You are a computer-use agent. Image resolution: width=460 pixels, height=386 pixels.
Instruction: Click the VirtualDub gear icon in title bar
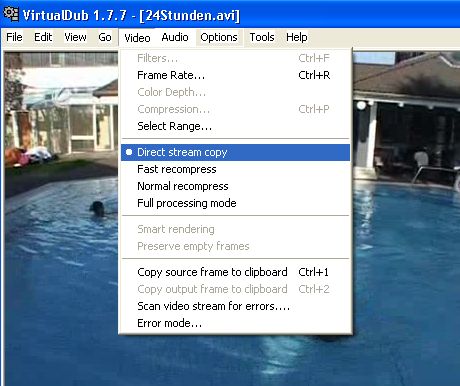pyautogui.click(x=11, y=14)
